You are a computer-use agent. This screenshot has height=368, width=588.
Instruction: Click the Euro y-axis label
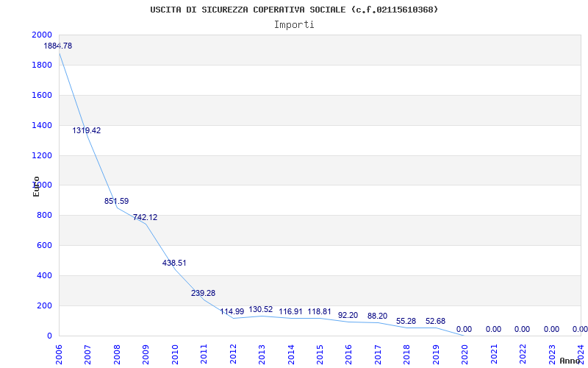[36, 186]
